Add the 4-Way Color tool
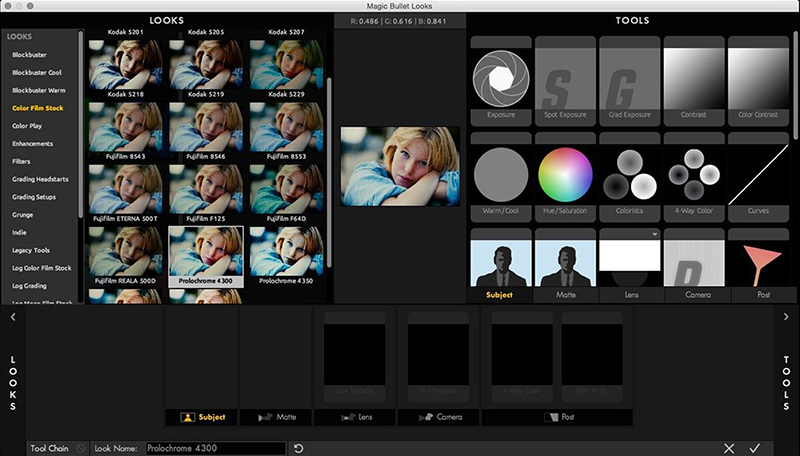This screenshot has height=456, width=800. coord(693,177)
